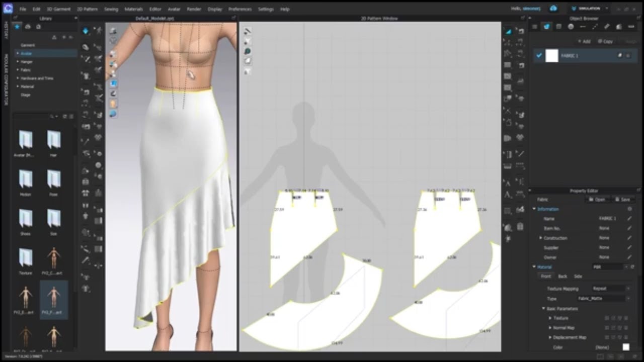
Task: Click the edit pencil next to Name FABRIC 1
Action: tap(629, 219)
